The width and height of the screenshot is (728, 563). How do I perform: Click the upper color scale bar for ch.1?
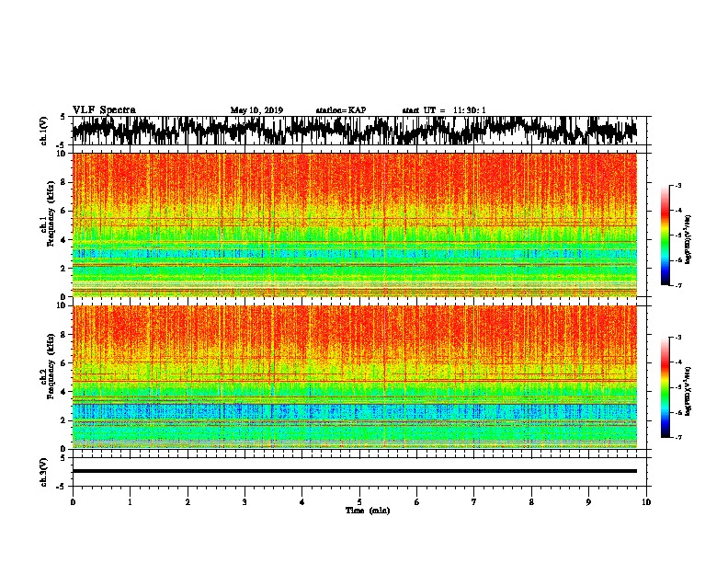tap(665, 236)
